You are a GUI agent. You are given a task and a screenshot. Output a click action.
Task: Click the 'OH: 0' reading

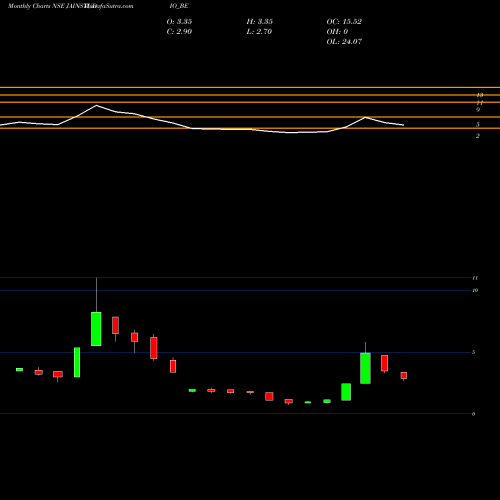[337, 31]
